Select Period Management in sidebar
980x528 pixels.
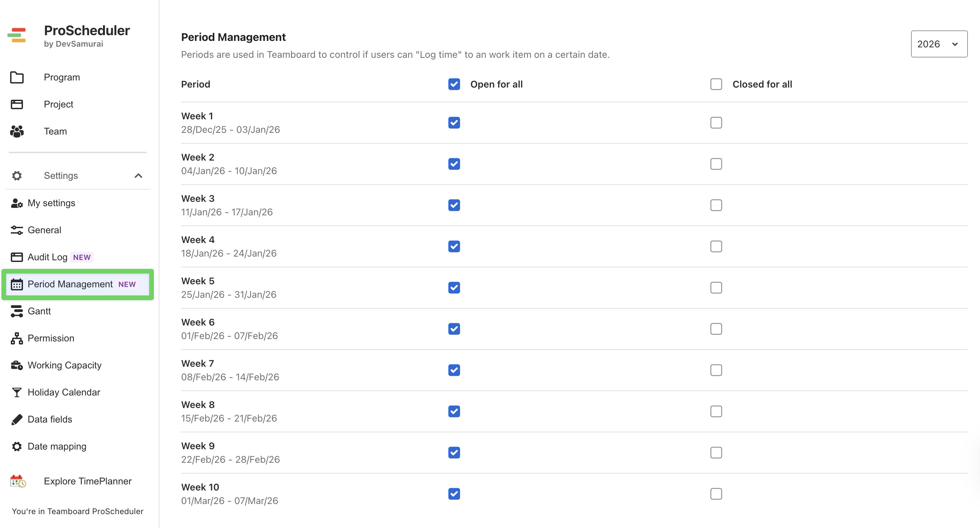(x=70, y=284)
